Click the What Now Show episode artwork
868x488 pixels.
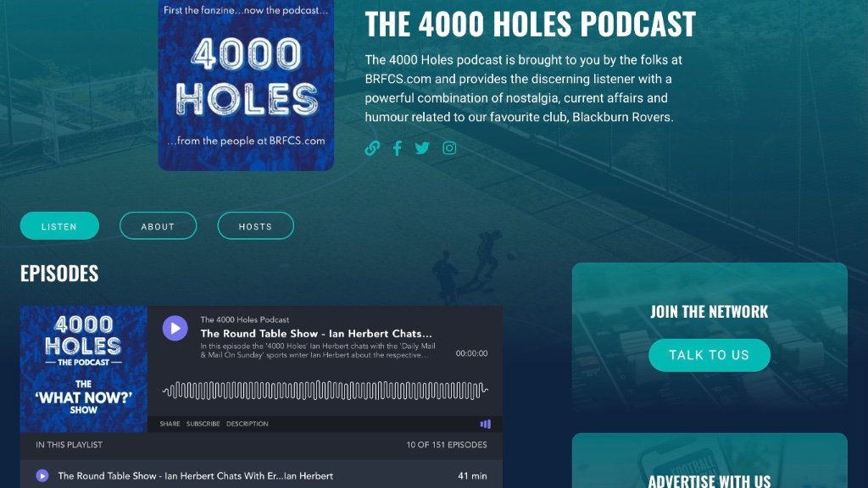[84, 369]
